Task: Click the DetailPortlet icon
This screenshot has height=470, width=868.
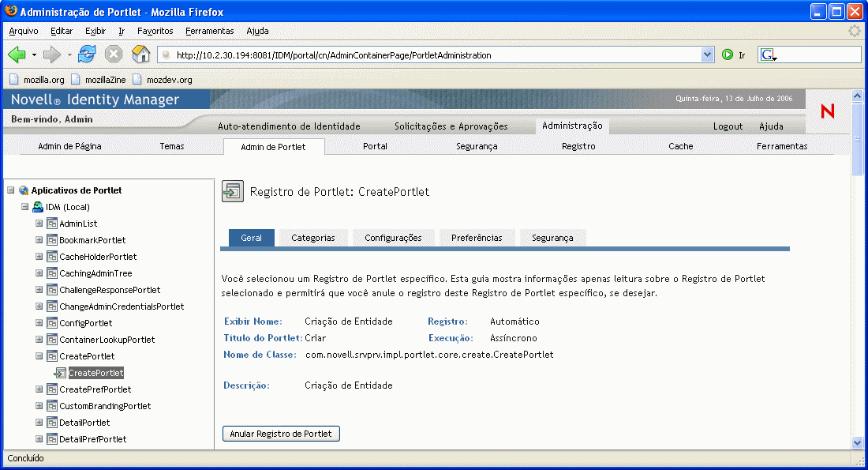Action: click(52, 423)
